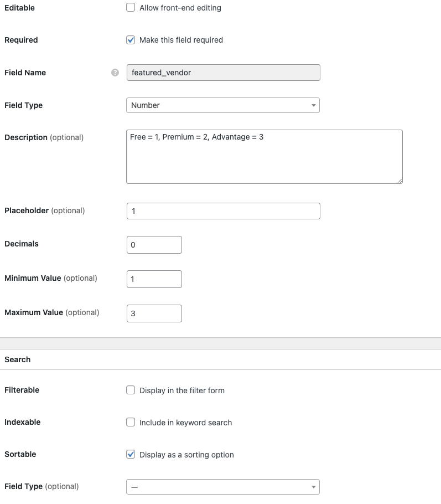Grab the Description textarea resize handle
Screen dimensions: 441x504
tap(399, 180)
